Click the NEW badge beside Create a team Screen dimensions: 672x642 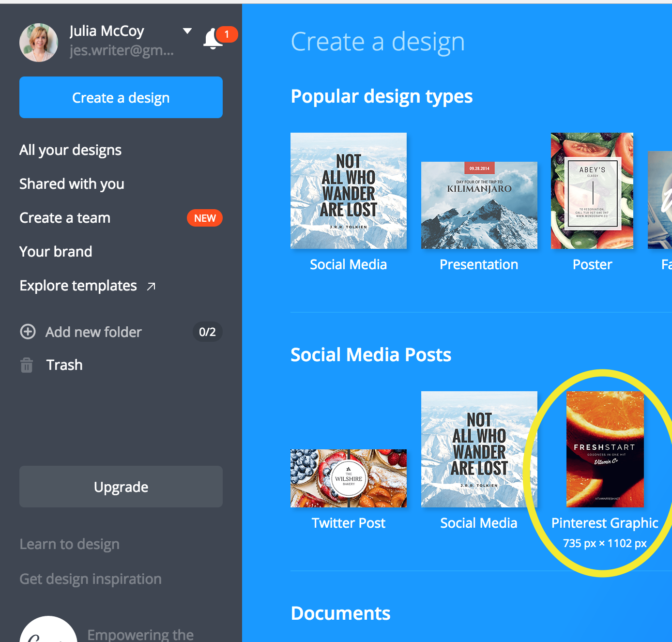(205, 218)
